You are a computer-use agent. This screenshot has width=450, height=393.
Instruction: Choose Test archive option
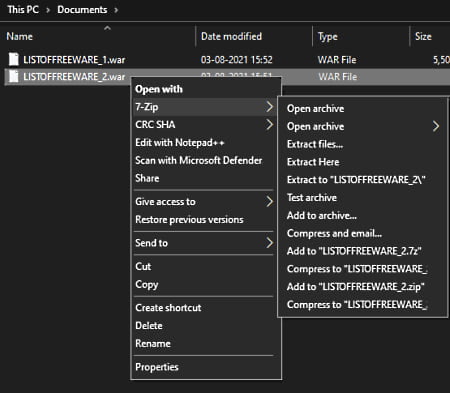pos(312,198)
